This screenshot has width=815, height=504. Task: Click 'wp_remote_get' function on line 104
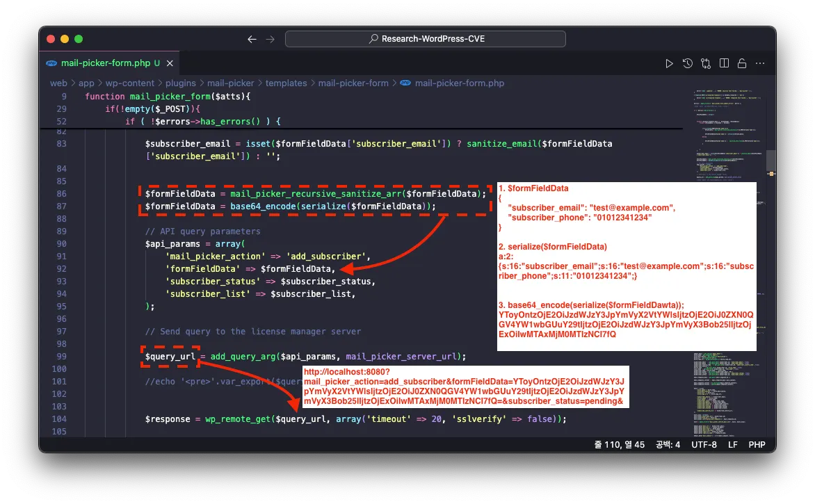pos(238,418)
